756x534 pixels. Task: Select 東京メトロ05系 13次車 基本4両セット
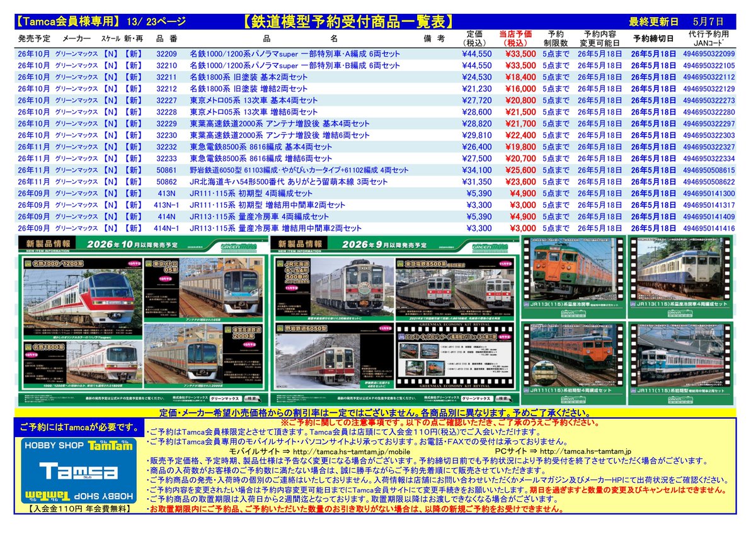[253, 100]
